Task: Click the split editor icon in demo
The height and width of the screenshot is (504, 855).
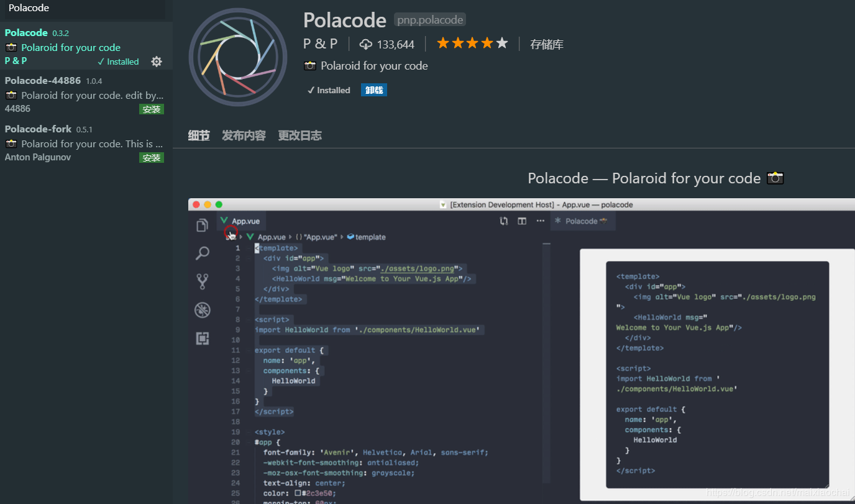Action: (522, 221)
